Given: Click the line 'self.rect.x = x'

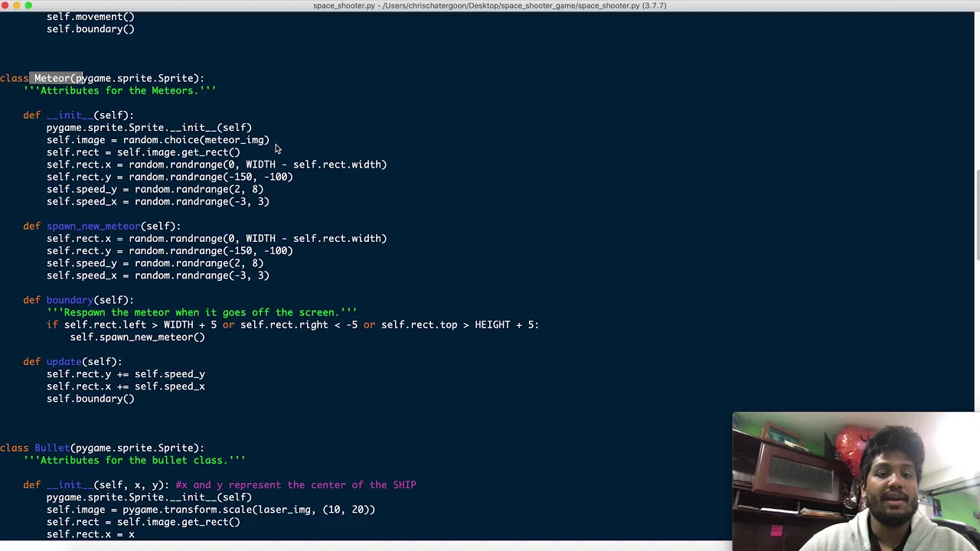Looking at the screenshot, I should pos(90,534).
